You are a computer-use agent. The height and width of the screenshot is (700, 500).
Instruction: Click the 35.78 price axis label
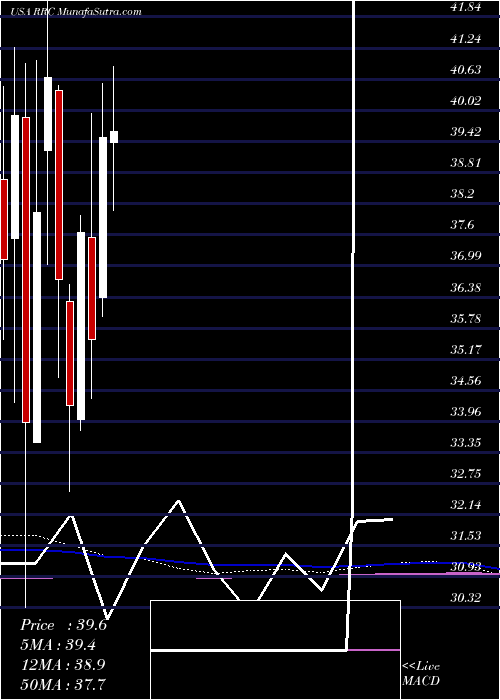click(466, 318)
